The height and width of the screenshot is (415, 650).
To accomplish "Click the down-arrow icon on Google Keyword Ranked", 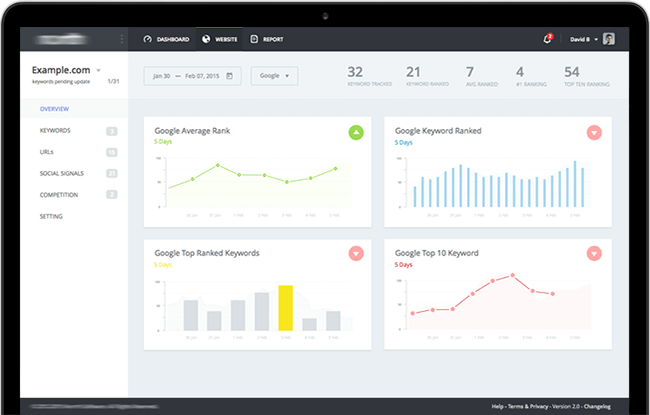I will pyautogui.click(x=594, y=132).
